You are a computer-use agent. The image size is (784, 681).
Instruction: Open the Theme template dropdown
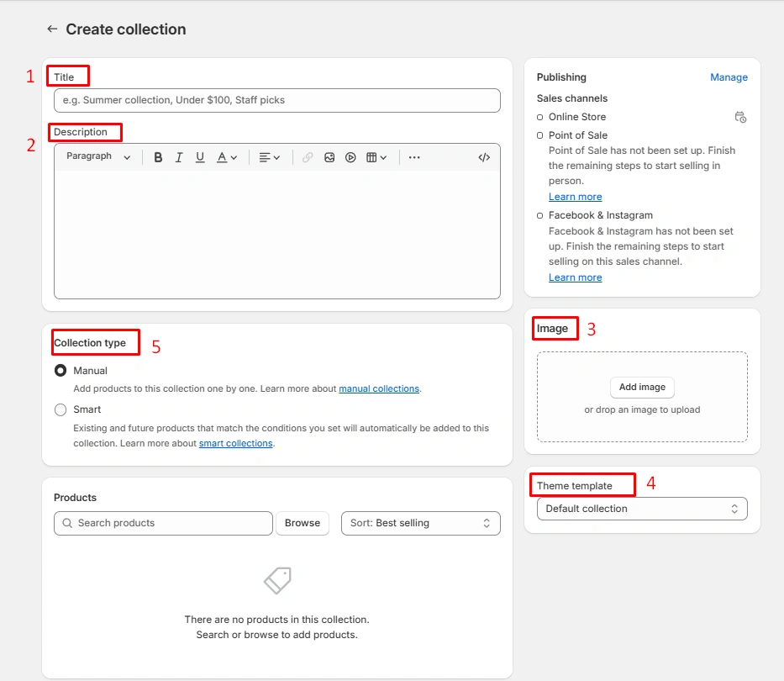641,508
